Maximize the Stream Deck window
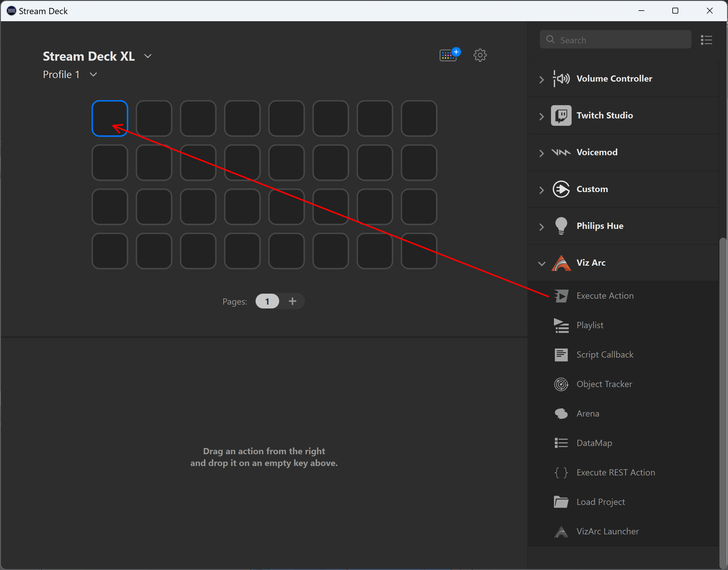Viewport: 728px width, 570px height. (x=675, y=11)
